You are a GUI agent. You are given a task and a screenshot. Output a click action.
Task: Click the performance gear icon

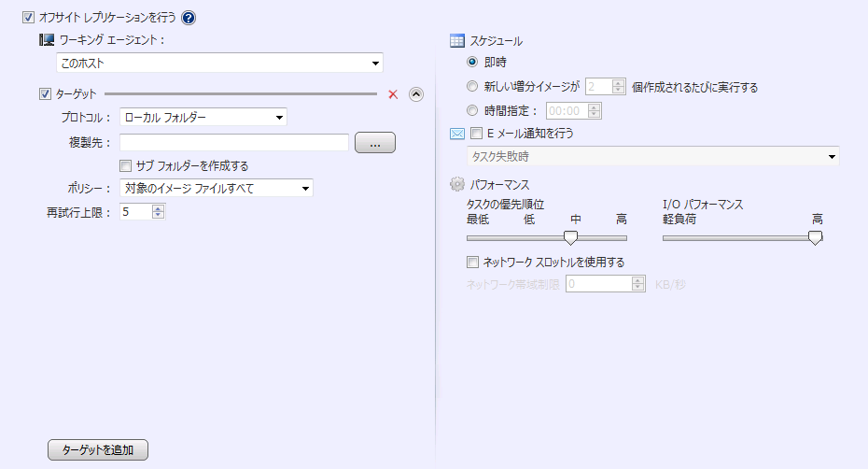tap(457, 184)
